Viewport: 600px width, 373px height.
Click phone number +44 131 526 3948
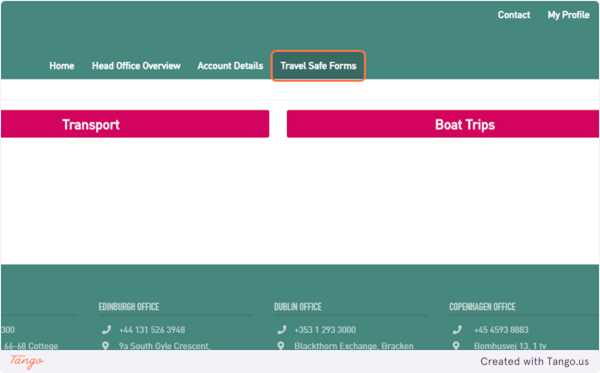pos(152,330)
